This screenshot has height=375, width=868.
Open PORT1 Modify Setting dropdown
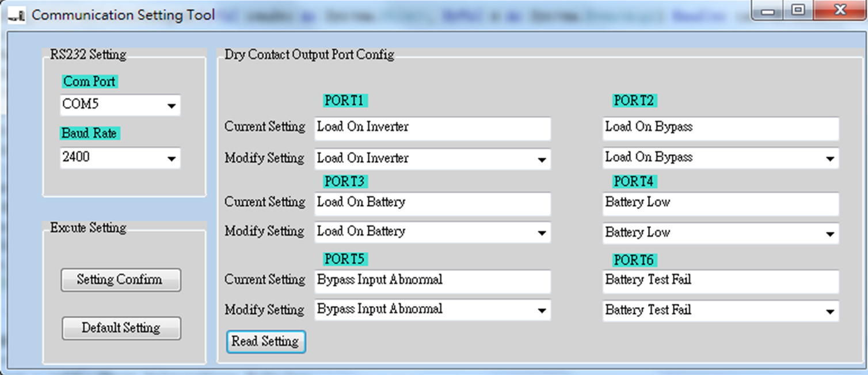pyautogui.click(x=541, y=160)
